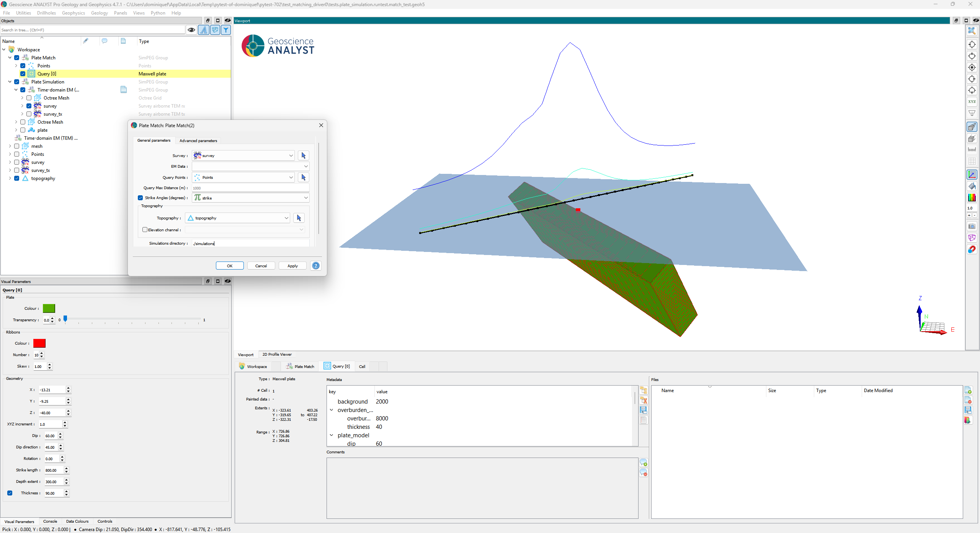The width and height of the screenshot is (980, 533).
Task: Click the funnel filter icon in Objects panel
Action: (x=226, y=30)
